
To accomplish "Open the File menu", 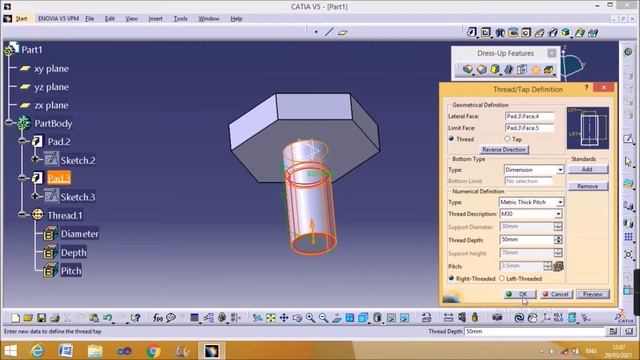I will (89, 19).
